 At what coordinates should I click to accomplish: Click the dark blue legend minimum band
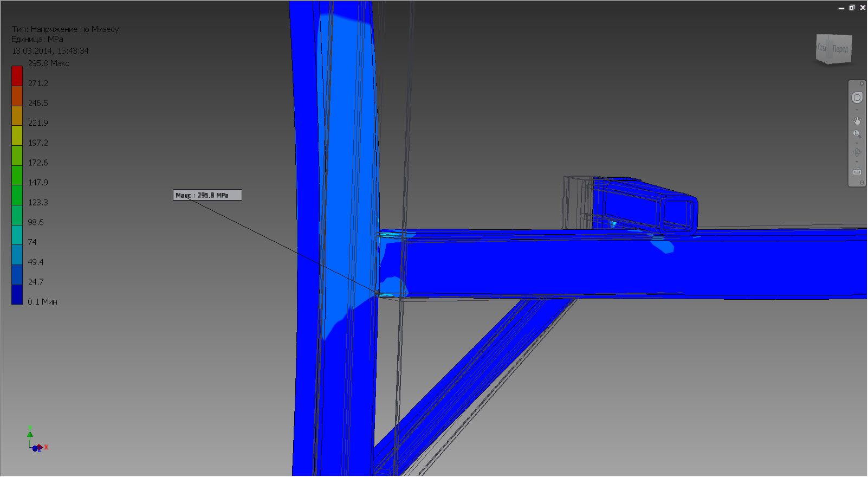17,294
